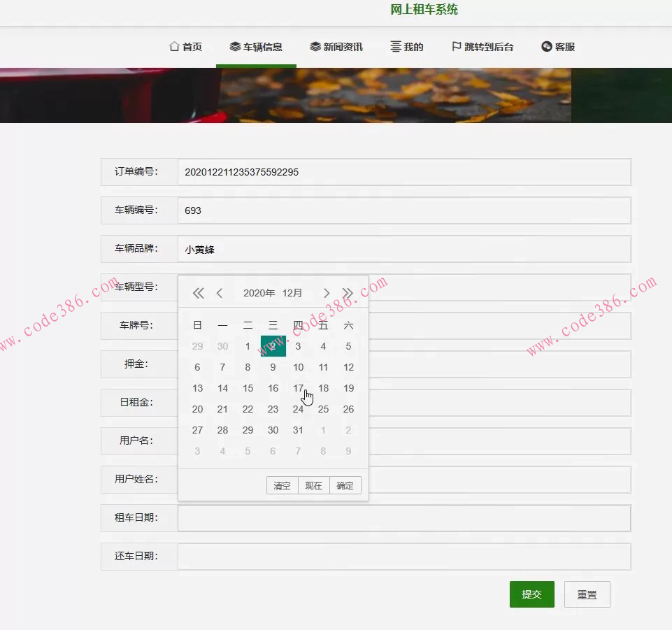
Task: Click the 首页 home icon
Action: pyautogui.click(x=174, y=46)
